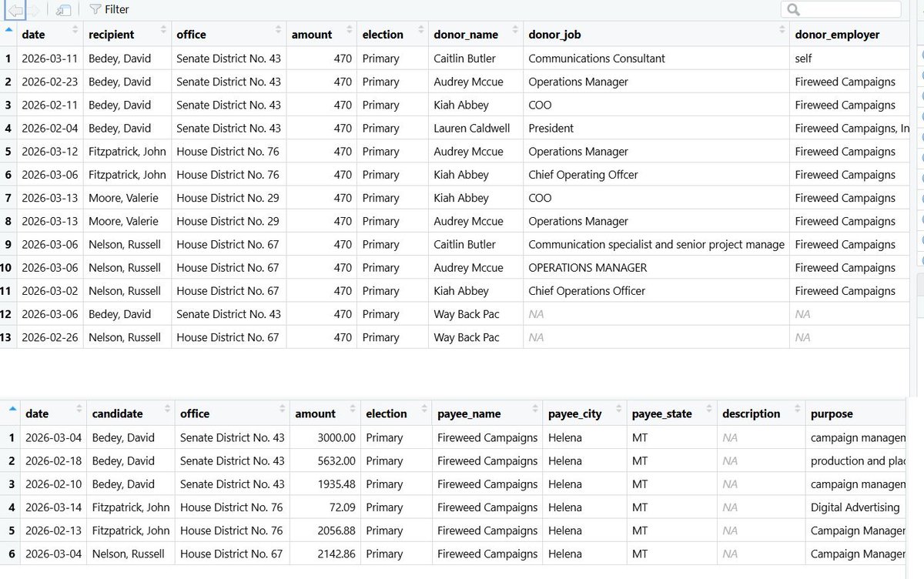The width and height of the screenshot is (924, 579).
Task: Click date 2026-02-26 in row 13
Action: click(x=49, y=337)
